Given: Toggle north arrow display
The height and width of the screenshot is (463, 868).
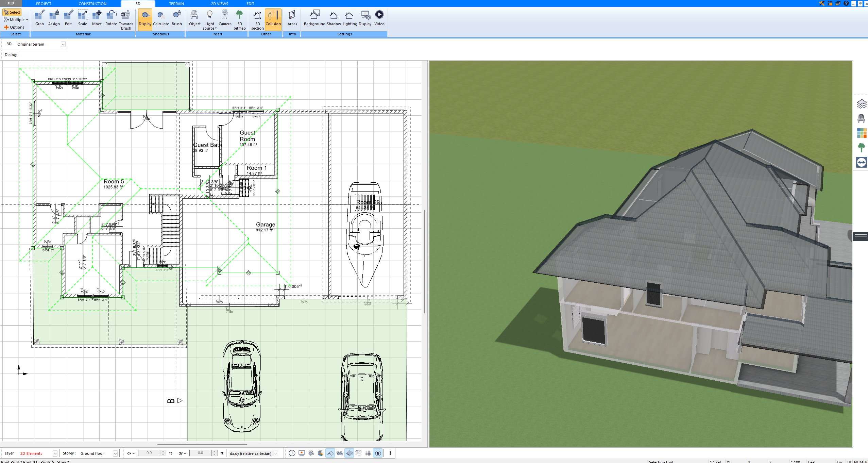Looking at the screenshot, I should point(378,453).
